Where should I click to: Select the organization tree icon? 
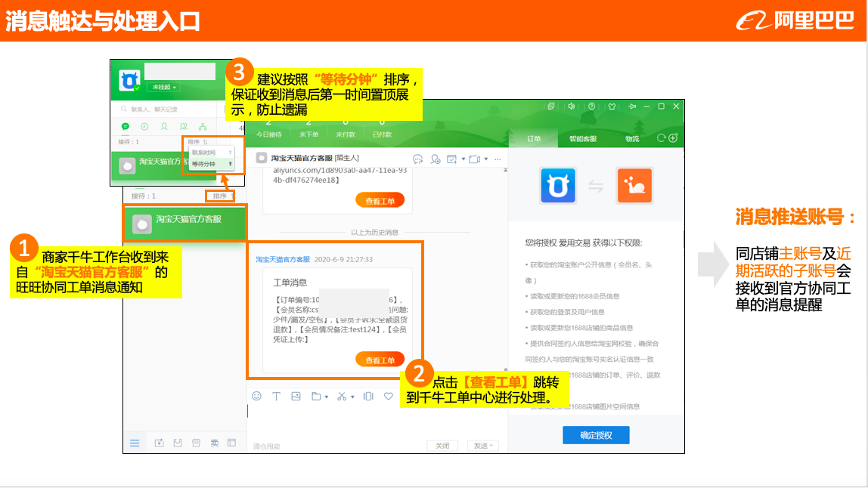pyautogui.click(x=203, y=127)
